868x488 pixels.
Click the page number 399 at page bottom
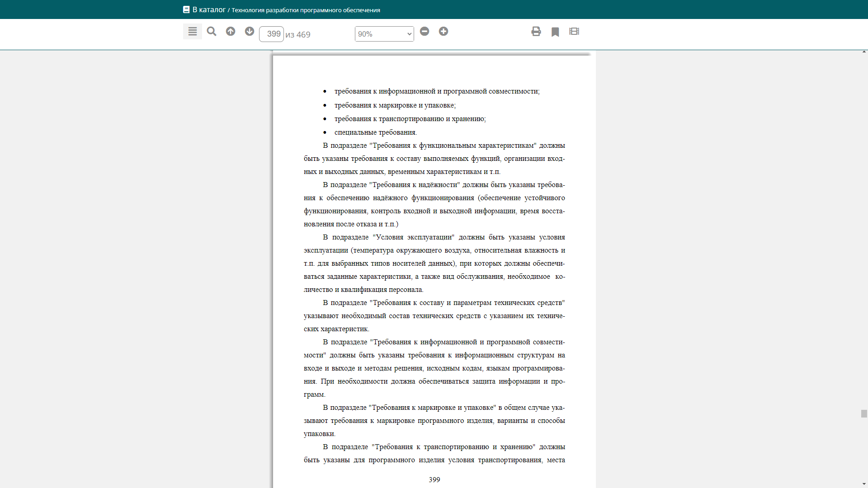434,479
